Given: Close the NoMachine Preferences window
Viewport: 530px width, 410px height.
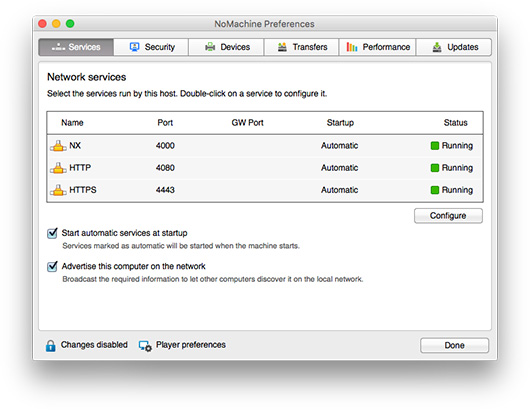Looking at the screenshot, I should 43,24.
